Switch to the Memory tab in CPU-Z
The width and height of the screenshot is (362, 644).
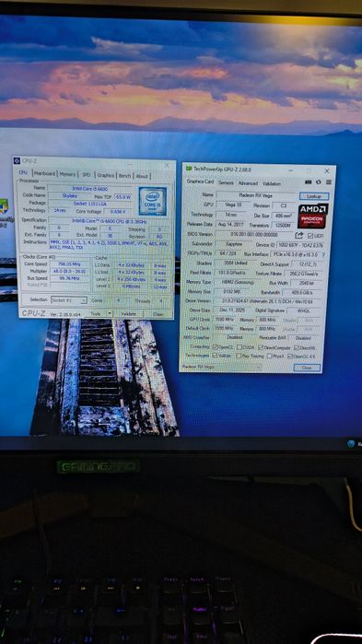(67, 174)
